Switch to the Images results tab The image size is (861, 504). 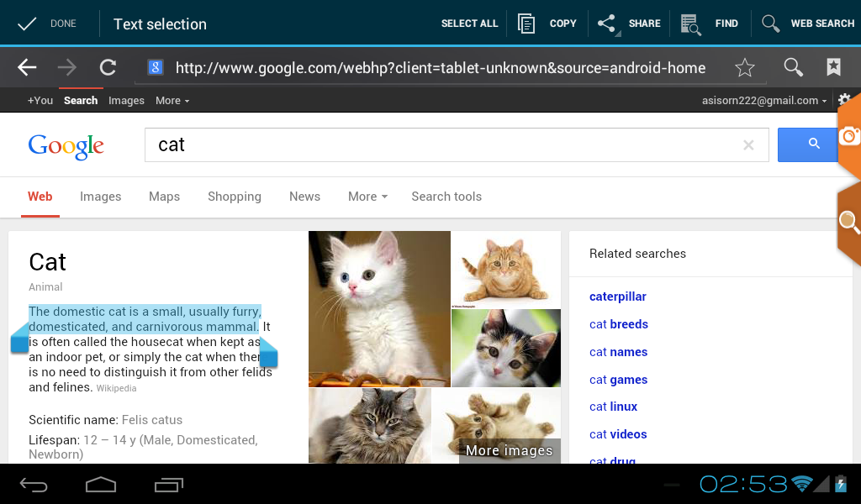(101, 197)
